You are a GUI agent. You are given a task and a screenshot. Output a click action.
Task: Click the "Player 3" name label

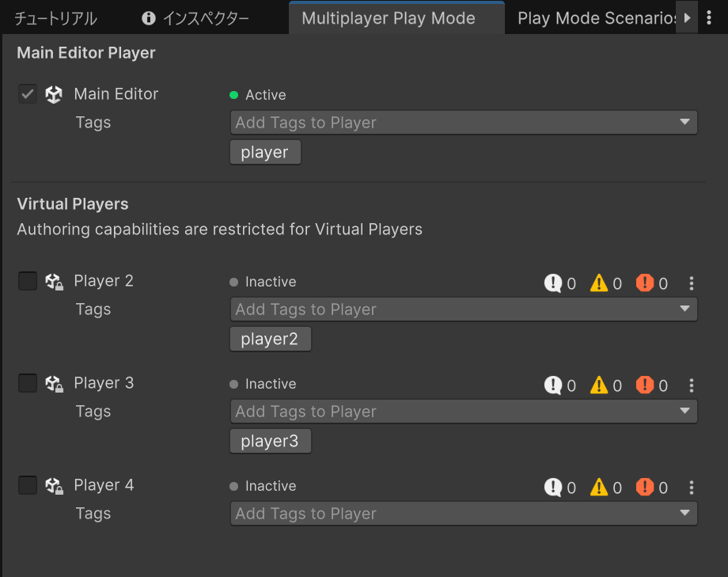tap(104, 383)
